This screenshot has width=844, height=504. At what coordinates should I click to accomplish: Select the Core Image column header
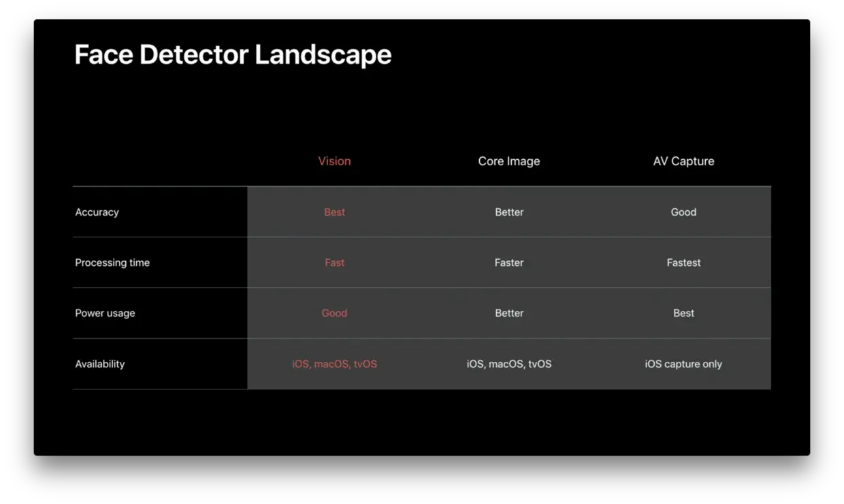(x=509, y=161)
